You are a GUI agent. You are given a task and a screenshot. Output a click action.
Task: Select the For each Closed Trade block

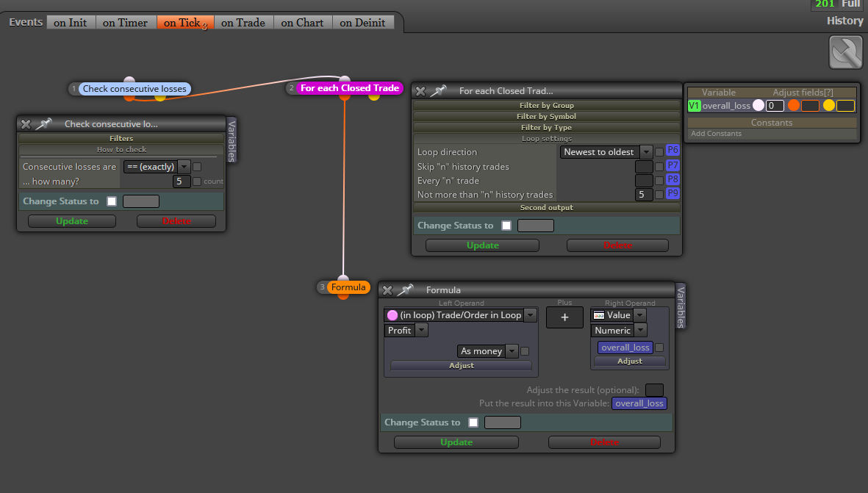349,88
